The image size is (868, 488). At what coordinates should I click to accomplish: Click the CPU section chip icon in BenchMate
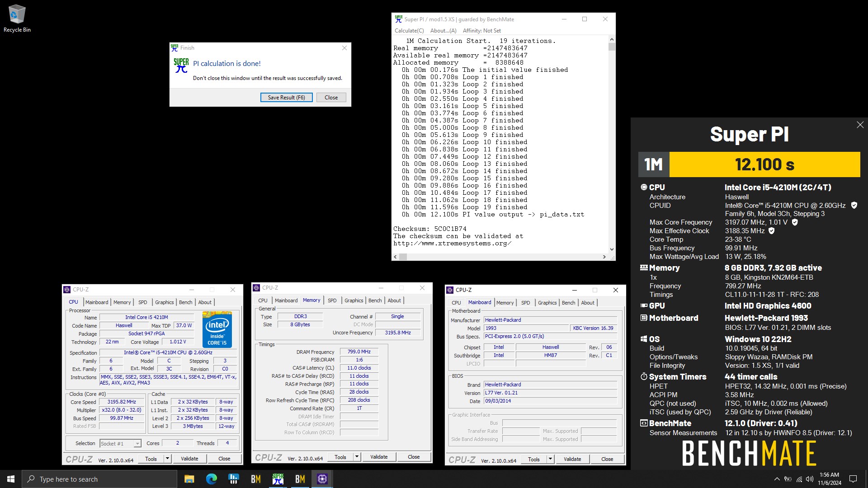coord(644,187)
